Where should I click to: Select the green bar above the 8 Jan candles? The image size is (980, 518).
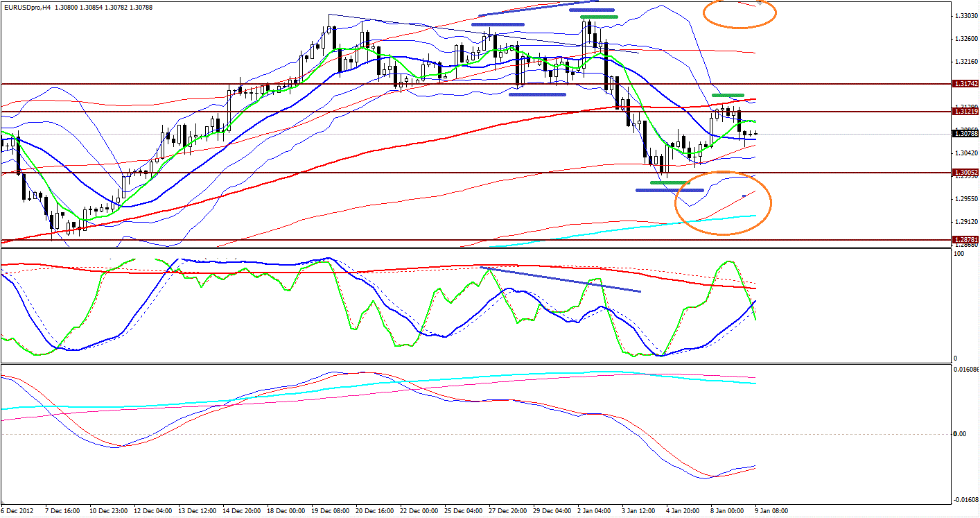click(x=727, y=95)
